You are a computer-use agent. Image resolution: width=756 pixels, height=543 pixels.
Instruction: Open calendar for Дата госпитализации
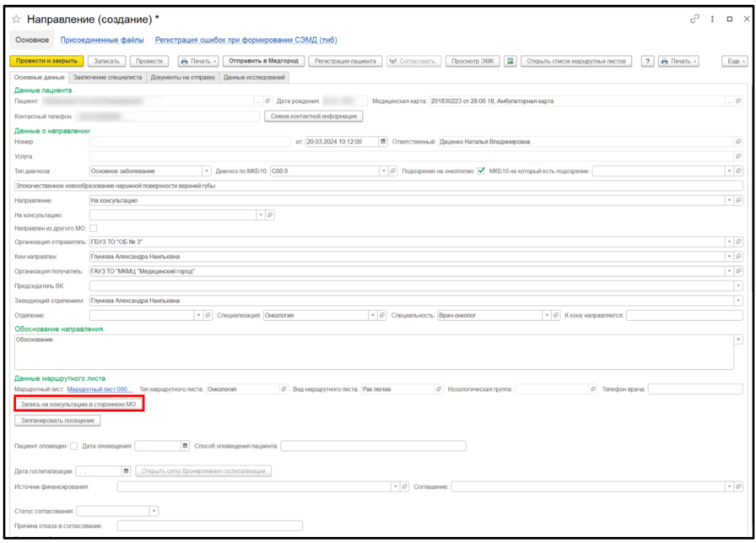pos(127,471)
